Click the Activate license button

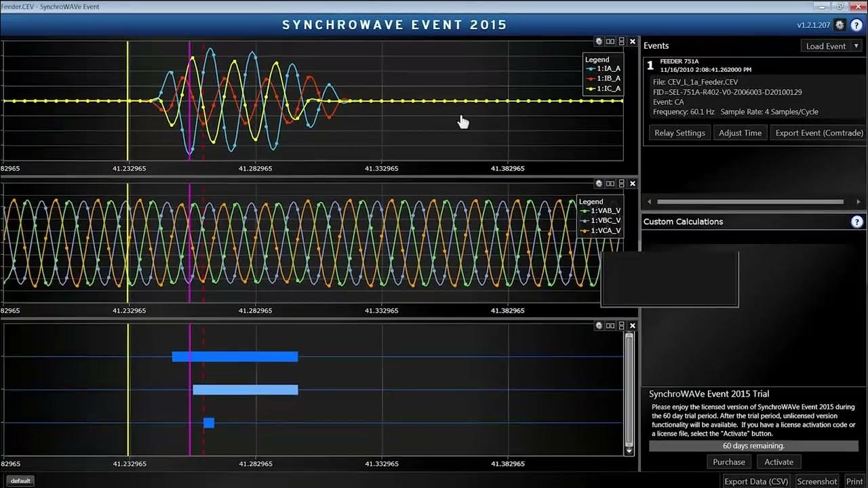778,462
